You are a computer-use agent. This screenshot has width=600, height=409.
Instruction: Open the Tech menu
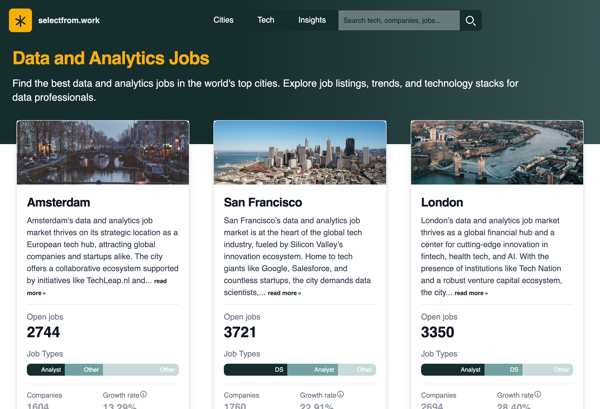(x=265, y=20)
